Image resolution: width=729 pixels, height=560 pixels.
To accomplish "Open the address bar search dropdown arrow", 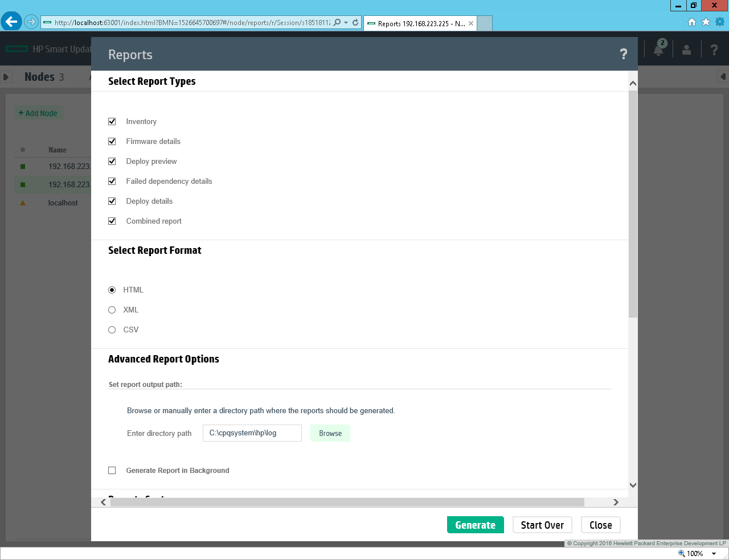I will [x=346, y=23].
